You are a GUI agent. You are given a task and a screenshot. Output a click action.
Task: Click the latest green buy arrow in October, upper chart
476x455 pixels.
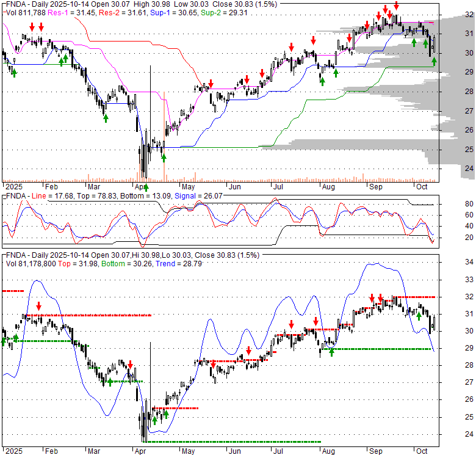[434, 62]
